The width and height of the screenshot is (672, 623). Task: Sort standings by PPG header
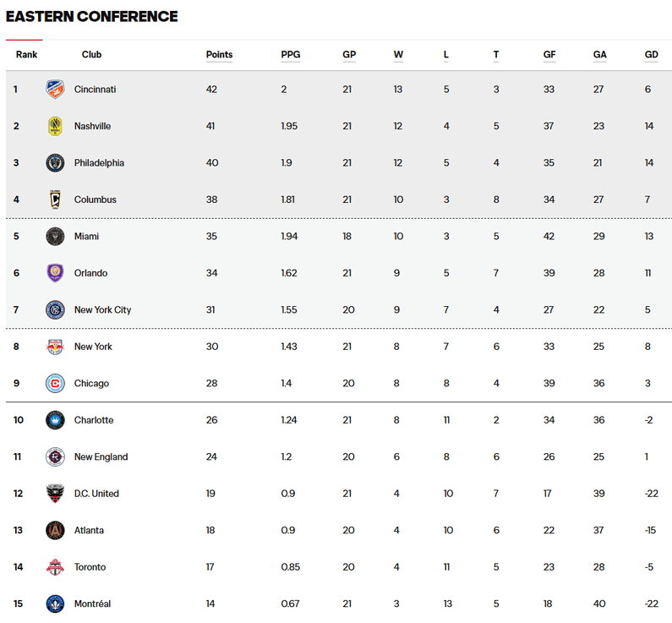(x=291, y=55)
